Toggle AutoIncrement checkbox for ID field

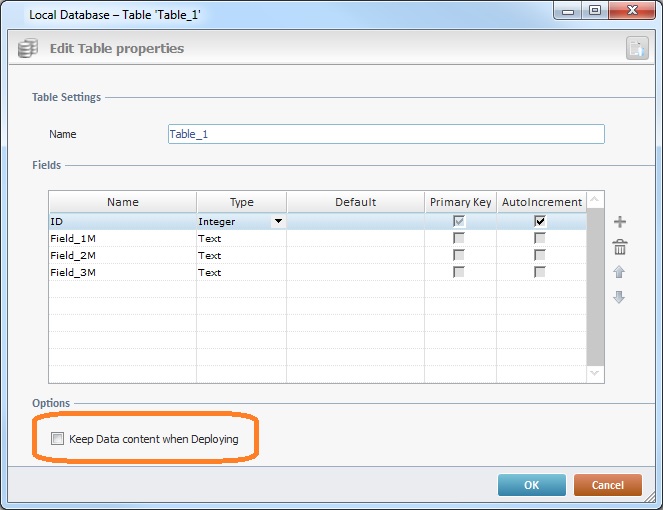(x=540, y=222)
